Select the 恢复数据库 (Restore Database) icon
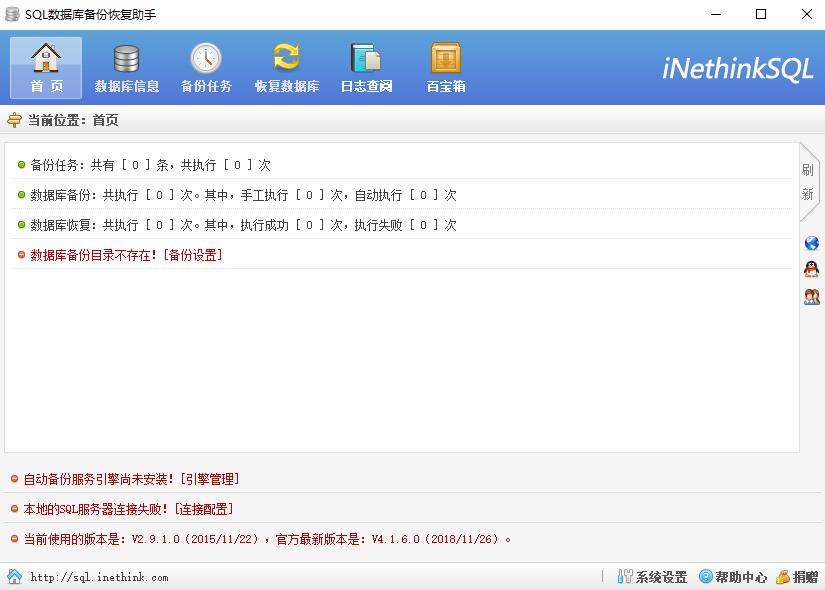The image size is (825, 590). tap(286, 66)
